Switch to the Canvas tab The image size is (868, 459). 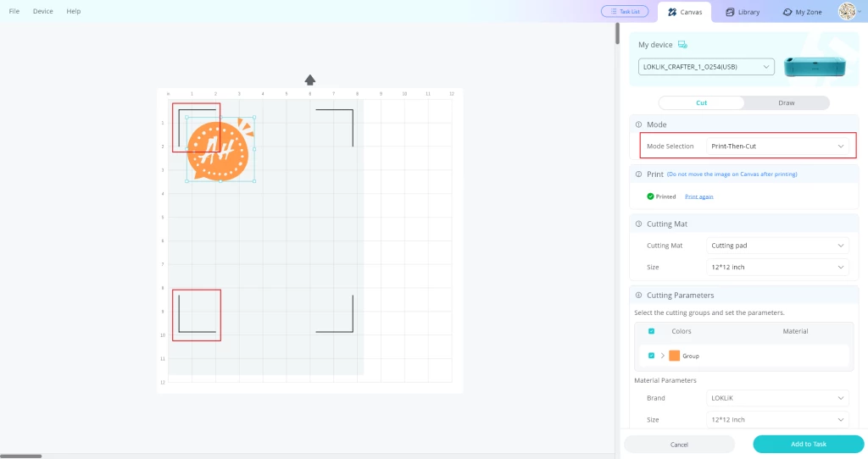[x=685, y=12]
